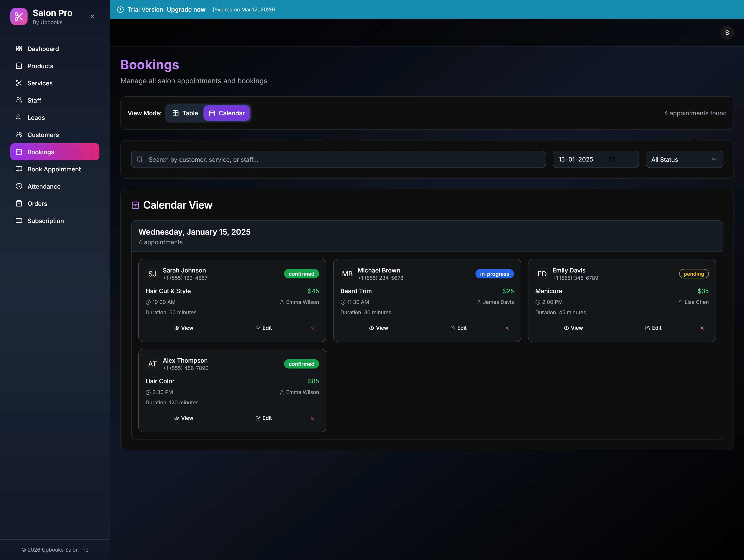This screenshot has height=560, width=744.
Task: Click inside the customer search field
Action: 336,159
